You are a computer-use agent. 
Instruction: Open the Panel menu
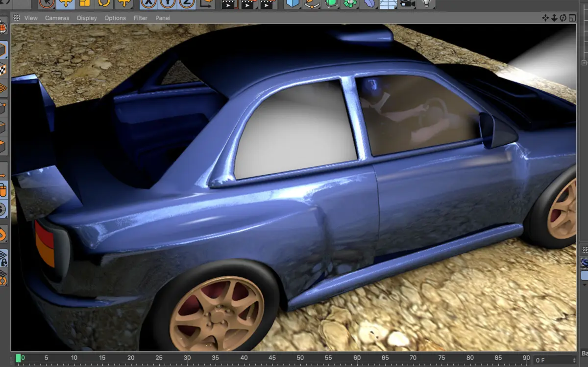coord(163,18)
